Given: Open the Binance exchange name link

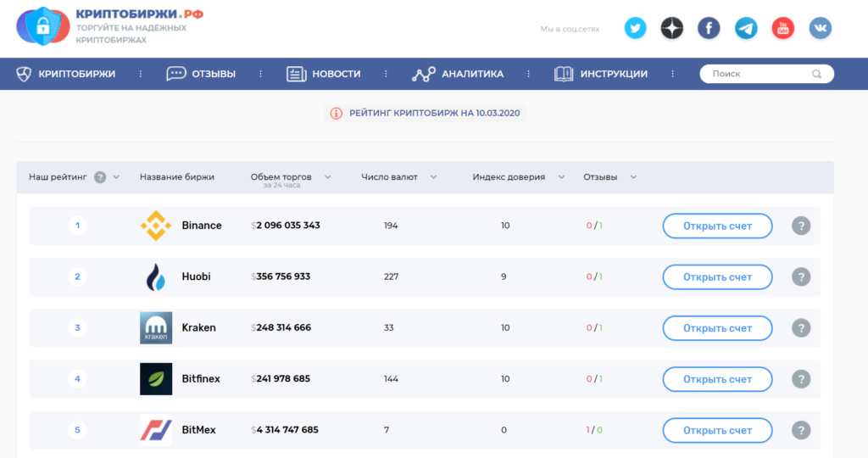Looking at the screenshot, I should [202, 226].
